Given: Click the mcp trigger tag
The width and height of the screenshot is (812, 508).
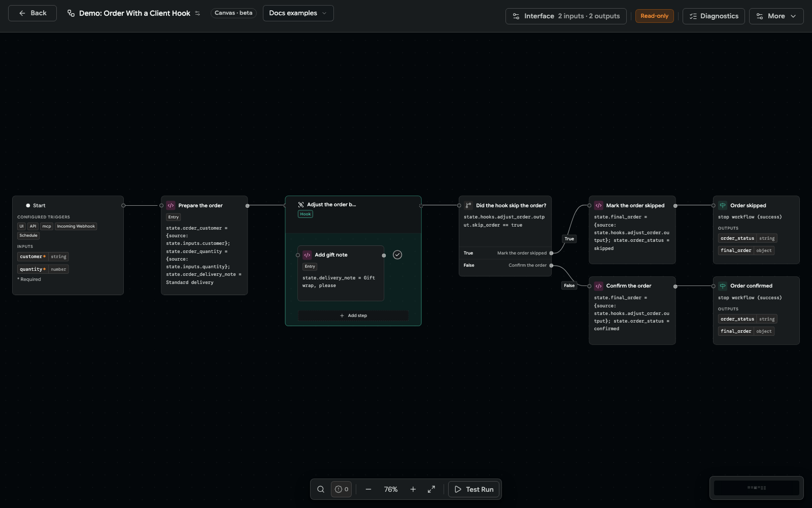Looking at the screenshot, I should click(47, 227).
